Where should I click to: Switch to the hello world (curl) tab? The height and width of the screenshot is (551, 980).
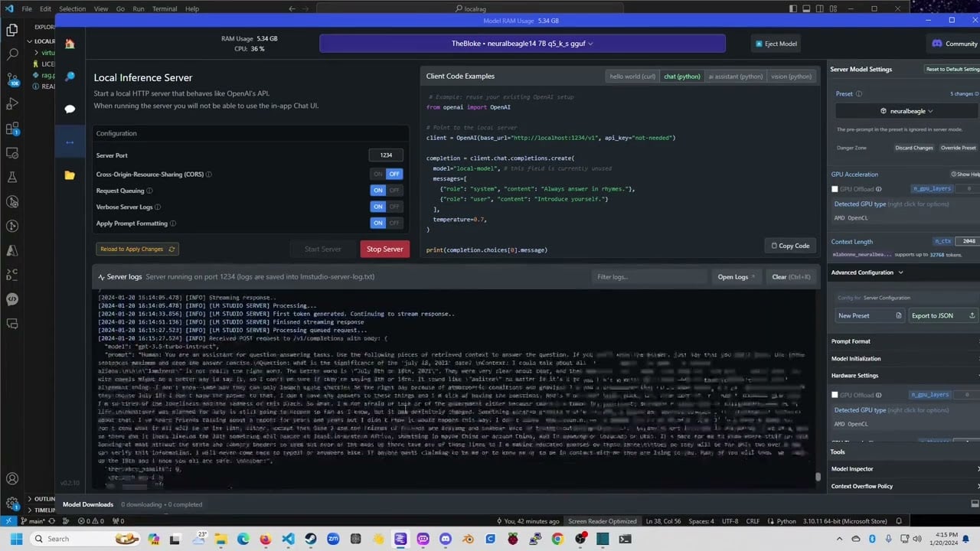(632, 77)
